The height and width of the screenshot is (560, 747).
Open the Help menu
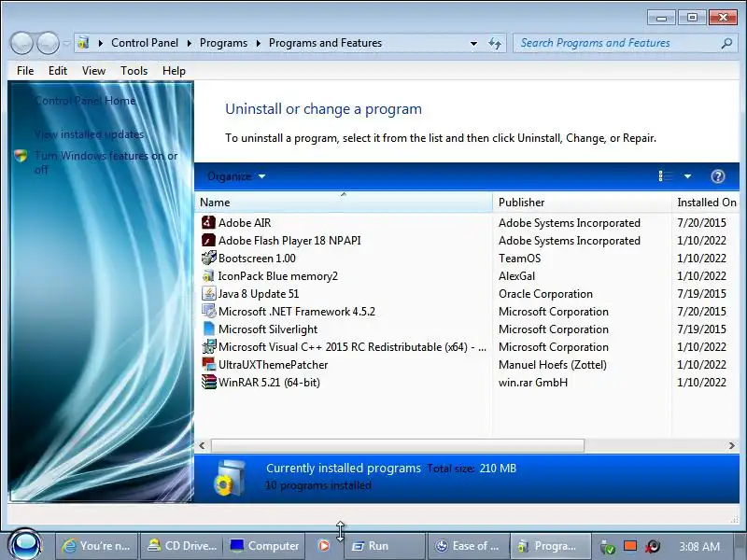[x=174, y=71]
